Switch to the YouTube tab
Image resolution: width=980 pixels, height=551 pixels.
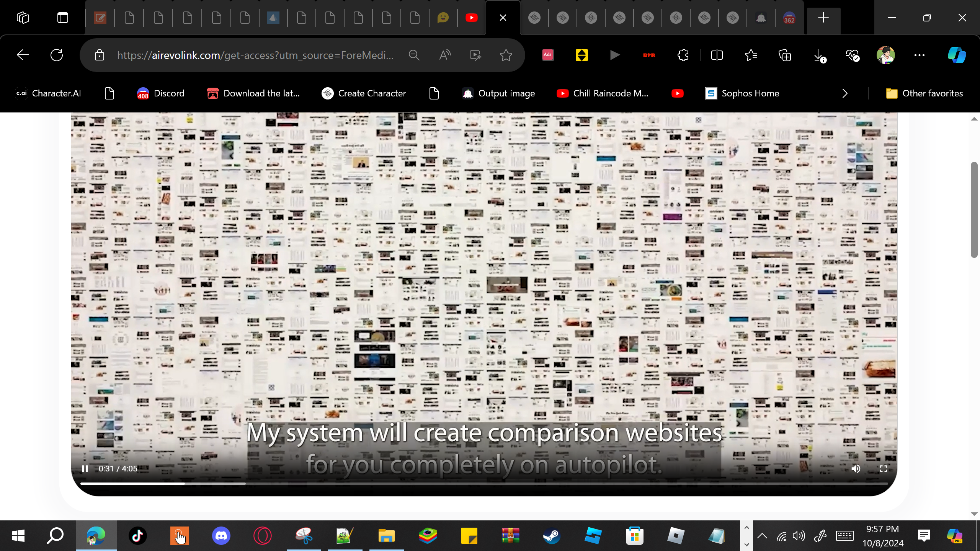tap(471, 18)
